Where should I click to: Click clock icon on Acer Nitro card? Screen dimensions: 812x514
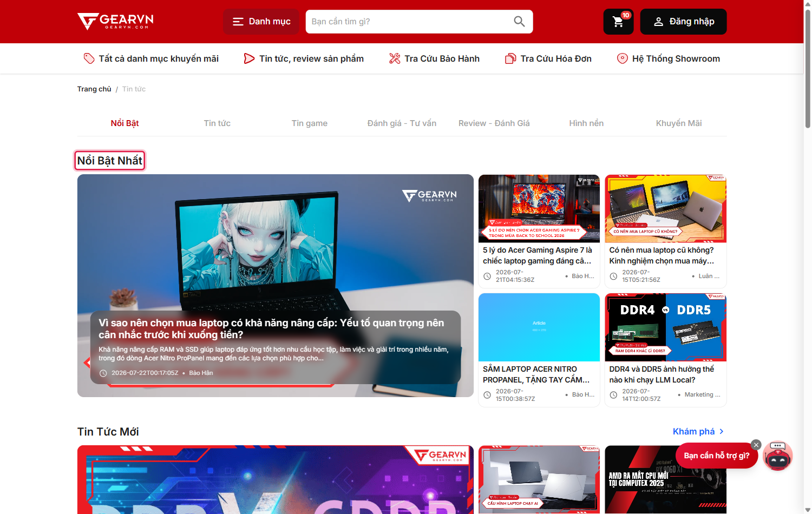(487, 395)
